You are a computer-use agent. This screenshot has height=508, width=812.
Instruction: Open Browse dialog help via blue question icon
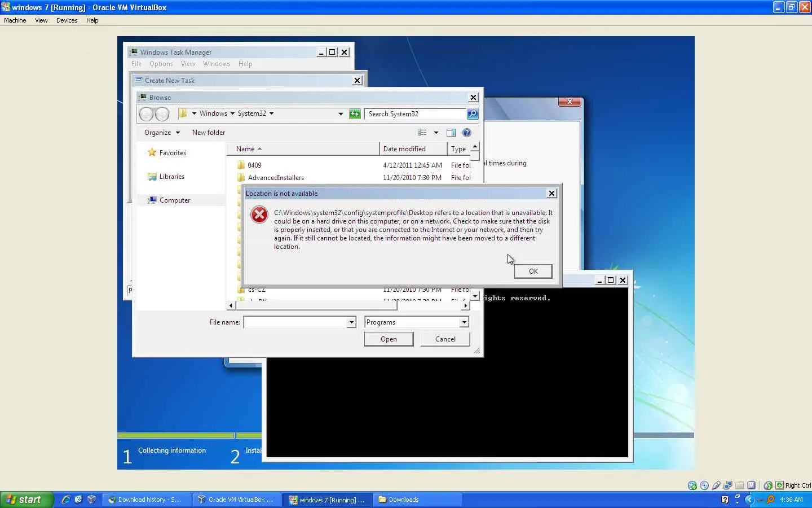click(x=467, y=133)
